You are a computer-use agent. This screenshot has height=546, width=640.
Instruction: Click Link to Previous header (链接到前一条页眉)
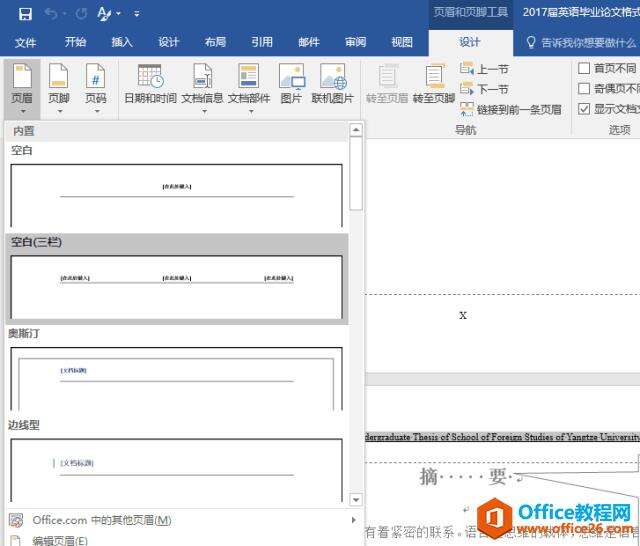coord(511,109)
